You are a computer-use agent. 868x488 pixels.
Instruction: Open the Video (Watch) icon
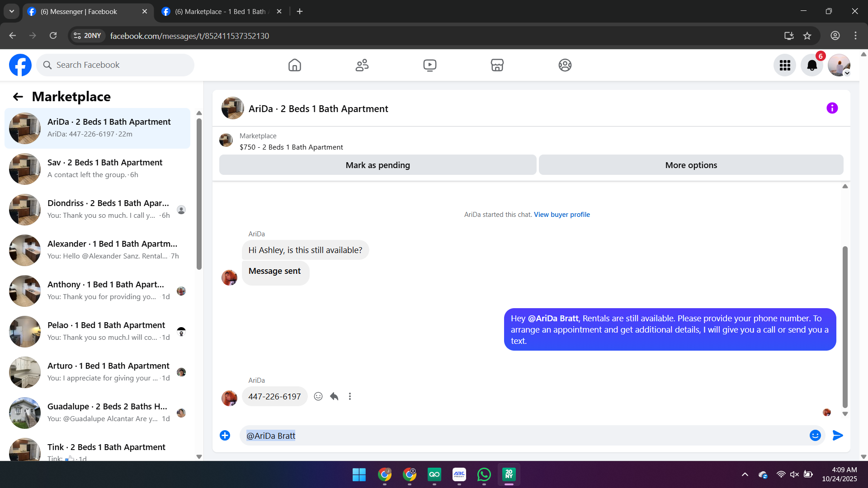[x=430, y=65]
